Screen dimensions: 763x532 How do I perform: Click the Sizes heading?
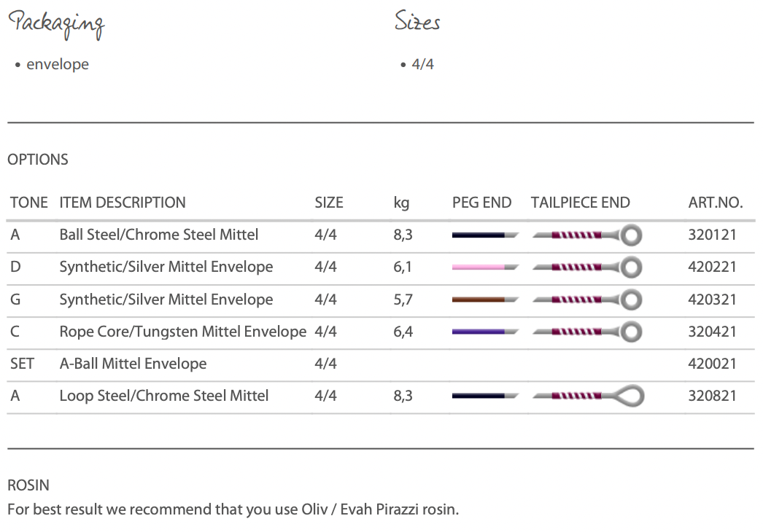417,22
